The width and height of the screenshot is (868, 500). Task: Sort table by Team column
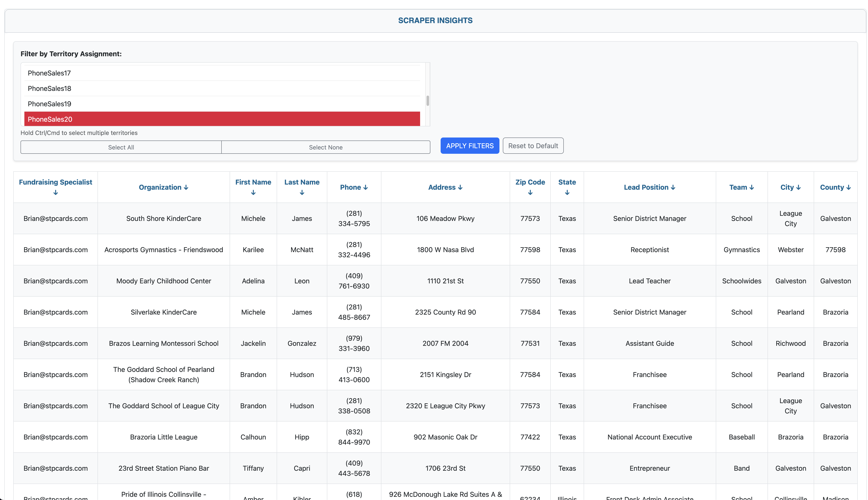[741, 188]
